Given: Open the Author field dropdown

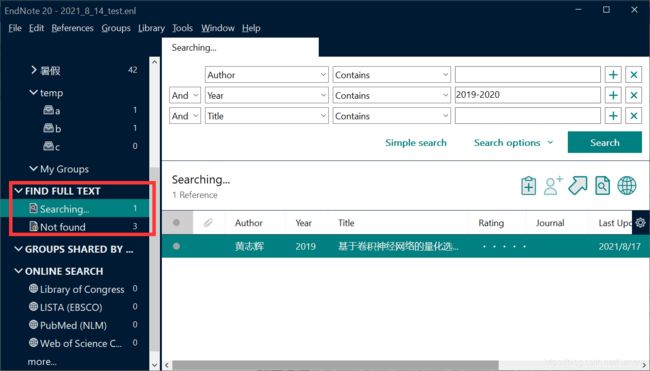Looking at the screenshot, I should coord(267,75).
